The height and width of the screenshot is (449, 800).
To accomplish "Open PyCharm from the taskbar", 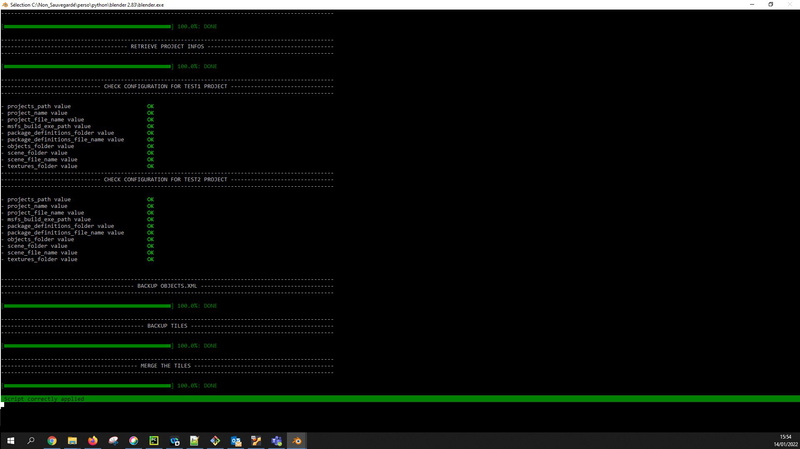I will (155, 440).
